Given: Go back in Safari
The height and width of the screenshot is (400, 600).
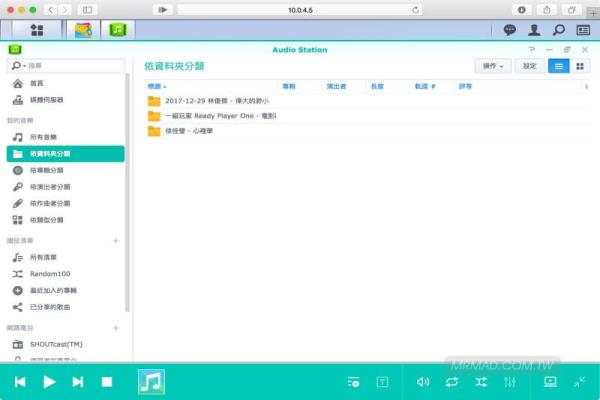Looking at the screenshot, I should (x=51, y=10).
